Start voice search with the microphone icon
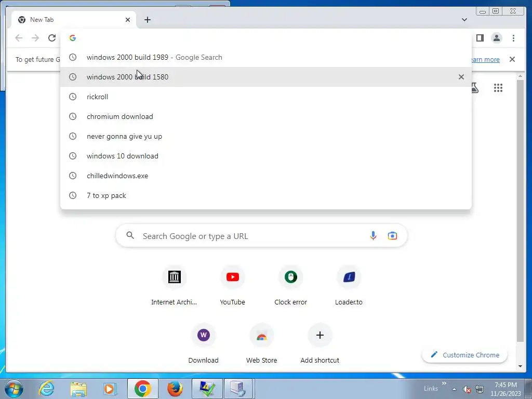 [373, 236]
